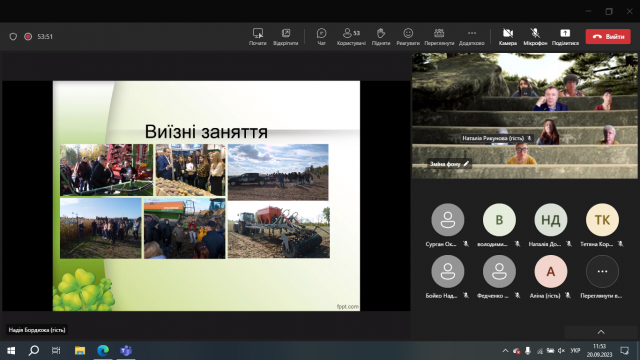
Task: Expand the participant gallery chevron
Action: (601, 332)
